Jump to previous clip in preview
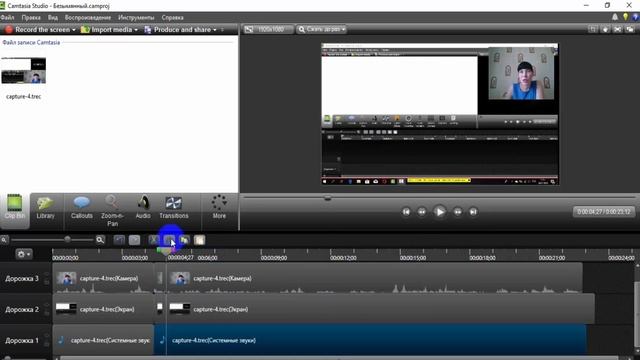This screenshot has width=640, height=360. pos(406,212)
